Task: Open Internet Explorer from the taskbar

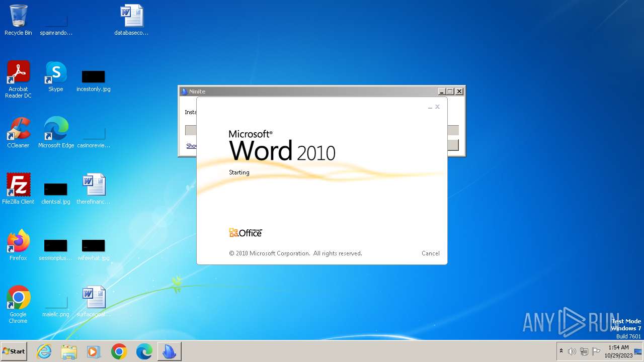Action: 44,351
